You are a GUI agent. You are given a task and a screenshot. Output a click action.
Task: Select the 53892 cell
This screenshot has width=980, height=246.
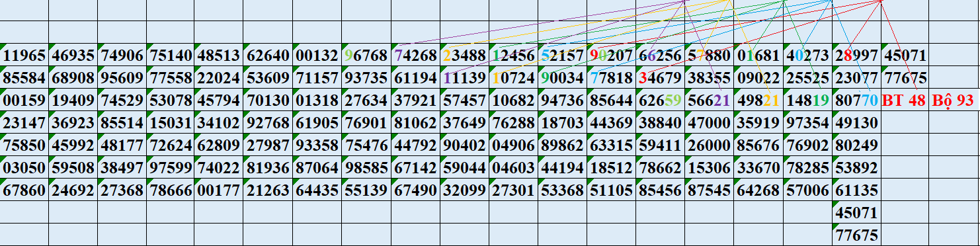click(x=856, y=168)
